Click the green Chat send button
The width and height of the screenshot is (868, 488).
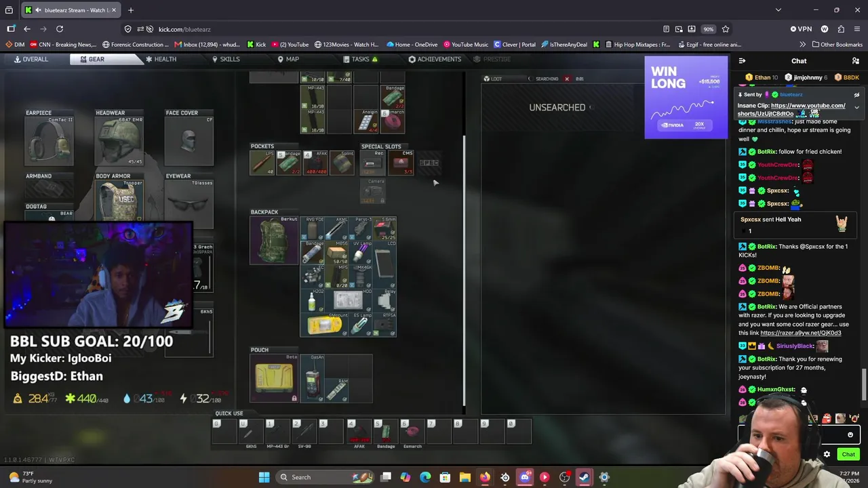(x=848, y=454)
